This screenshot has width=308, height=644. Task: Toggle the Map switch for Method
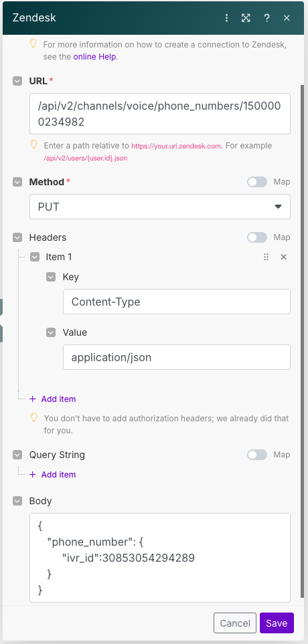[x=257, y=181]
